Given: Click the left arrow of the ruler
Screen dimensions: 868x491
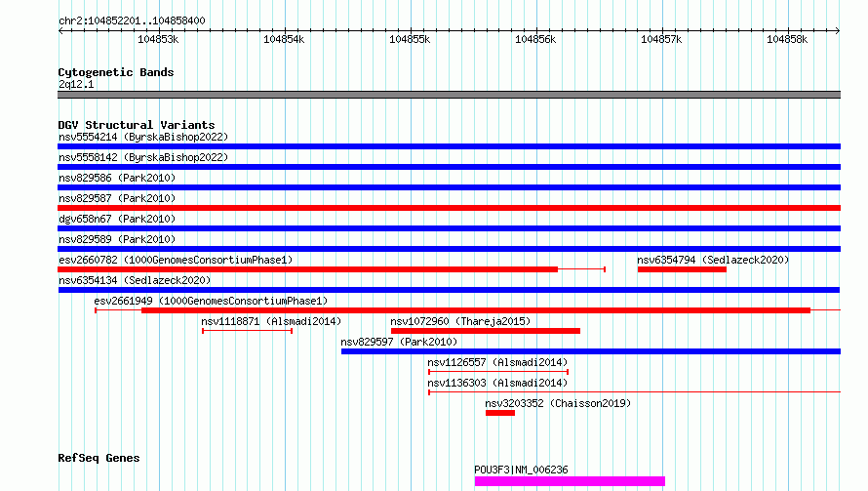Looking at the screenshot, I should [x=60, y=31].
